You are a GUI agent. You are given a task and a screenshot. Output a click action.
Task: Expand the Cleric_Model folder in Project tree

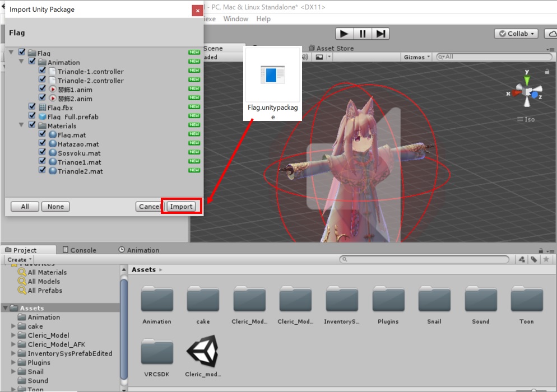point(14,335)
